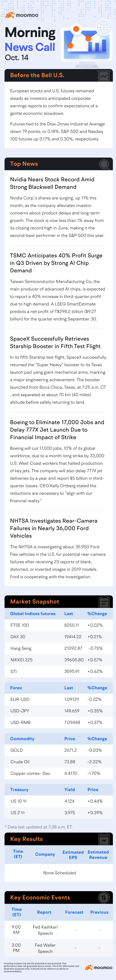The width and height of the screenshot is (116, 980).
Task: Click the clipboard icon on Market Snapshot
Action: 104,602
